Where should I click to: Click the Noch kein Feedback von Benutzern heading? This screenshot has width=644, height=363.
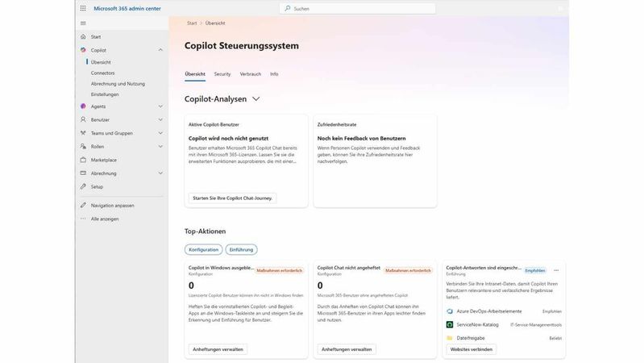click(361, 139)
